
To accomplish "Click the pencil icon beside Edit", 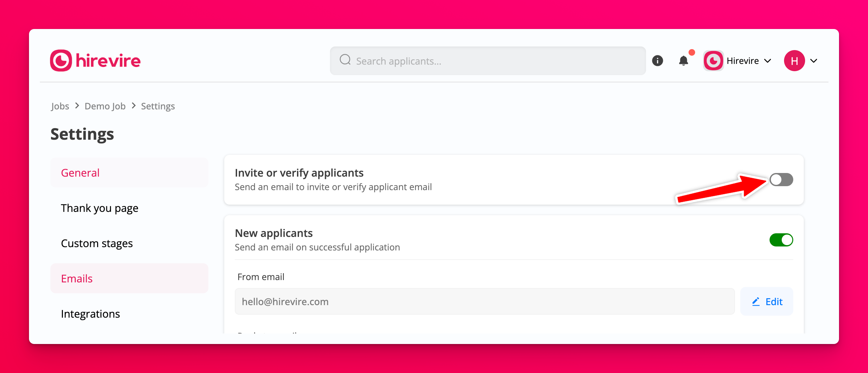I will point(756,301).
